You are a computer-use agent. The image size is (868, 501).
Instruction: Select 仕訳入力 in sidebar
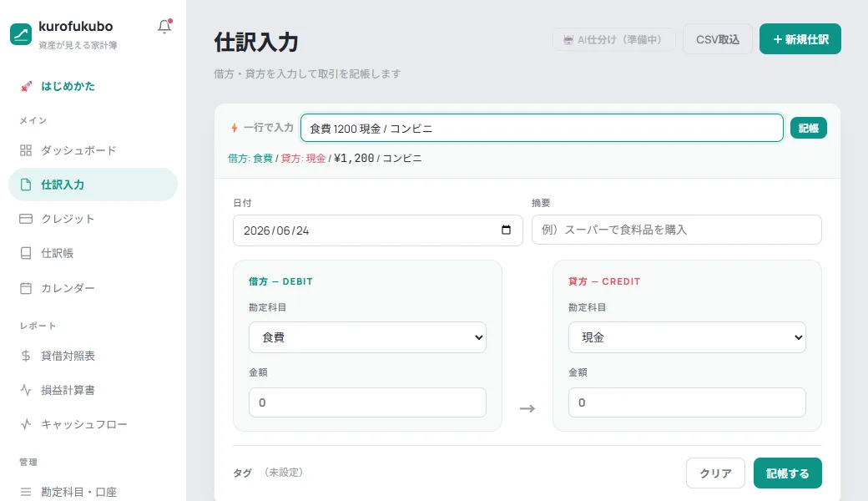(x=93, y=185)
